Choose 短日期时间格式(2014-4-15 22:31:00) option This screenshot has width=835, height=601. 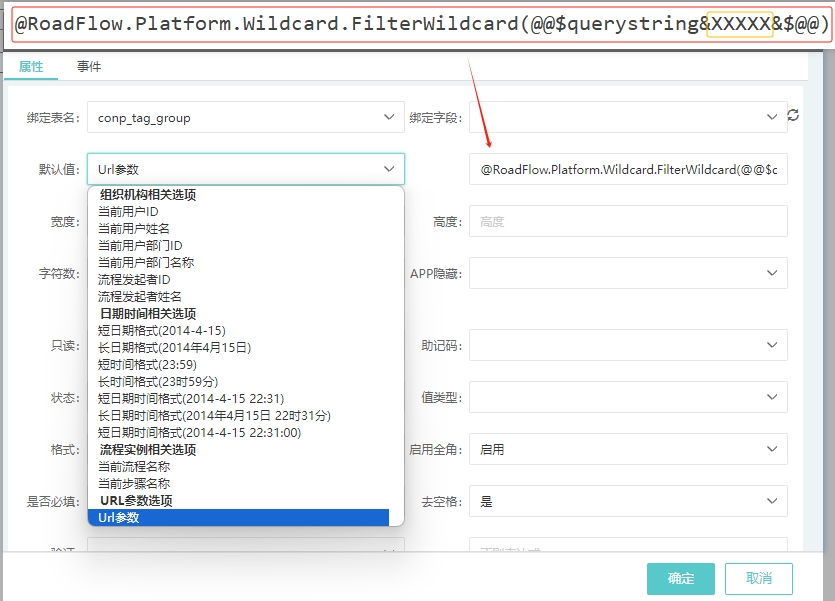[x=238, y=433]
